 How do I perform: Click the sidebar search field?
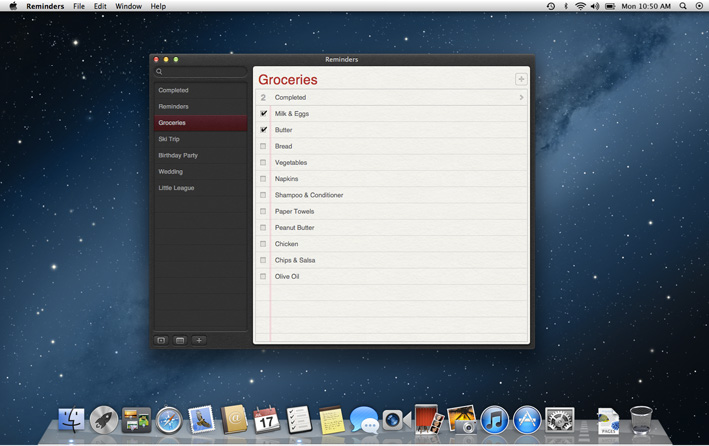(200, 72)
